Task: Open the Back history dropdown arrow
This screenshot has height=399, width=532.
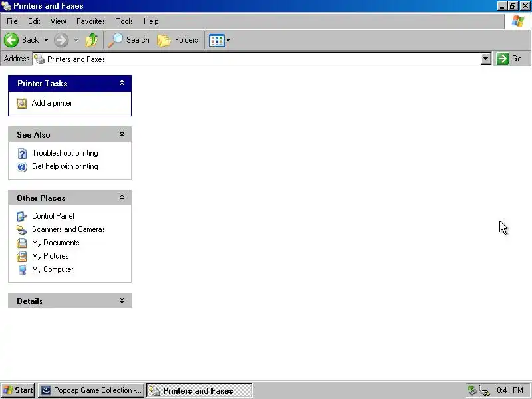Action: 46,40
